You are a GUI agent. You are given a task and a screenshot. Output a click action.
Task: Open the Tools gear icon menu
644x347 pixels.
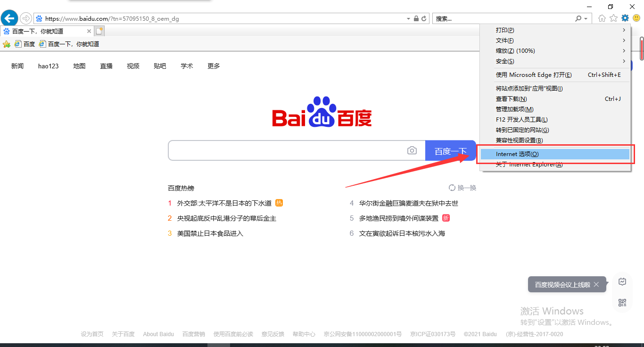[x=625, y=18]
